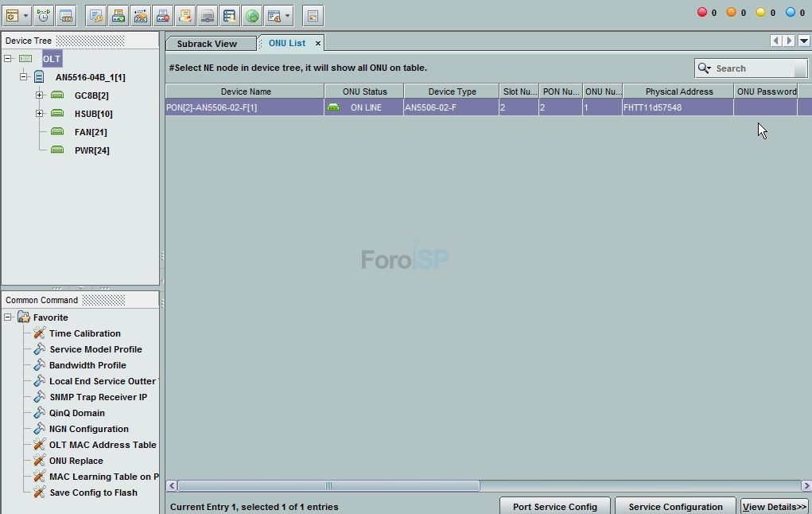This screenshot has height=514, width=812.
Task: Expand the GC8B[2] card node
Action: [39, 95]
